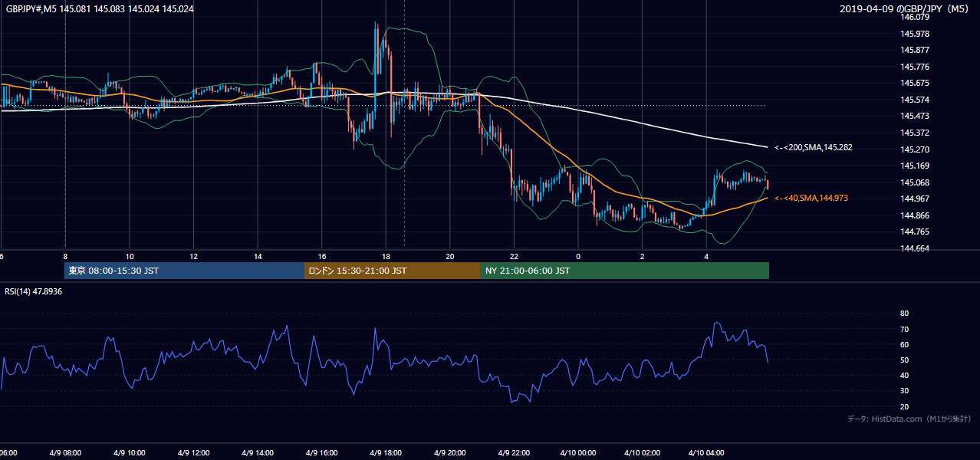Viewport: 980px width, 460px height.
Task: Click the 4/9 12:00 time axis label
Action: (193, 452)
